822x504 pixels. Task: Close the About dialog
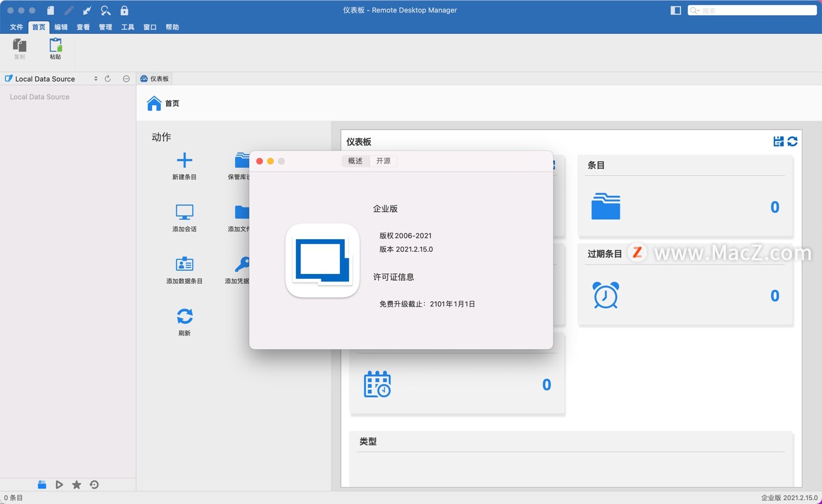coord(260,161)
